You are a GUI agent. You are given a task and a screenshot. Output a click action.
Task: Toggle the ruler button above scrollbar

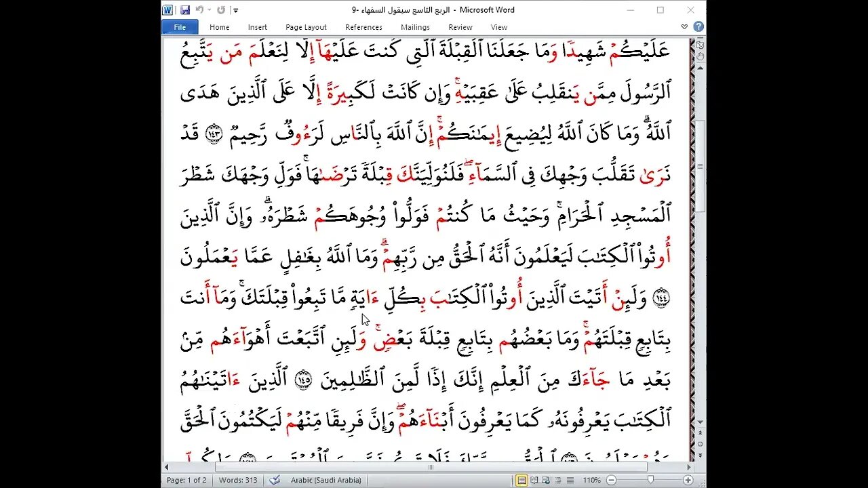700,45
